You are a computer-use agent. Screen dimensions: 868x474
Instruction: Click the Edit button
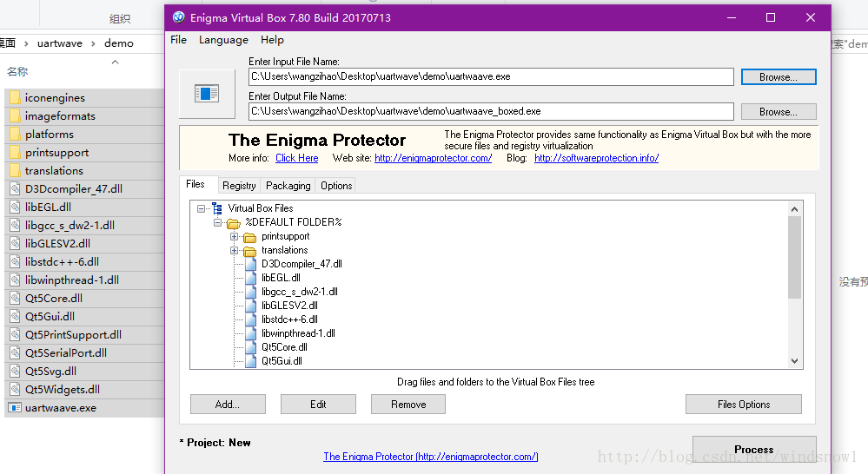click(x=318, y=405)
